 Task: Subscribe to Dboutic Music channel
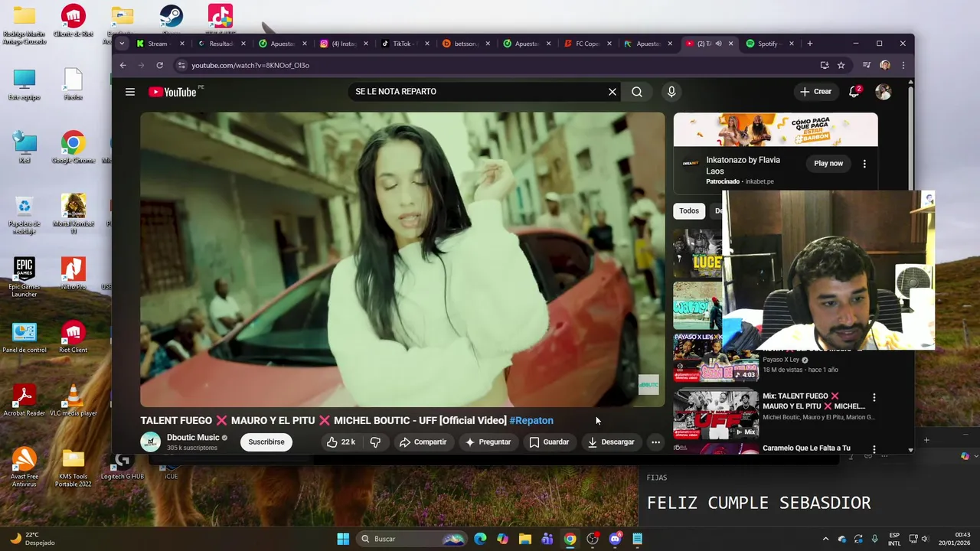coord(266,442)
